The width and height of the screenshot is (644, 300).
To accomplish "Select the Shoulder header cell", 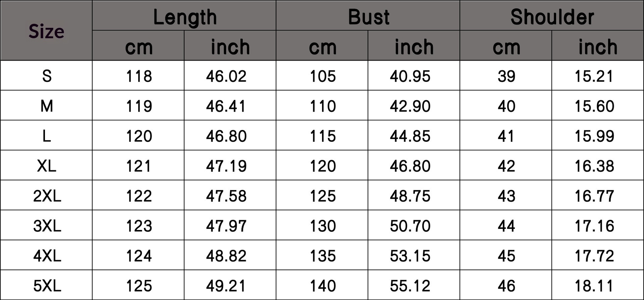I will click(x=552, y=17).
